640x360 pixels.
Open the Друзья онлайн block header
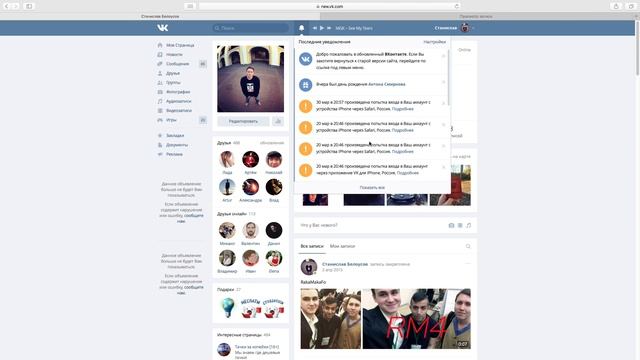point(236,214)
